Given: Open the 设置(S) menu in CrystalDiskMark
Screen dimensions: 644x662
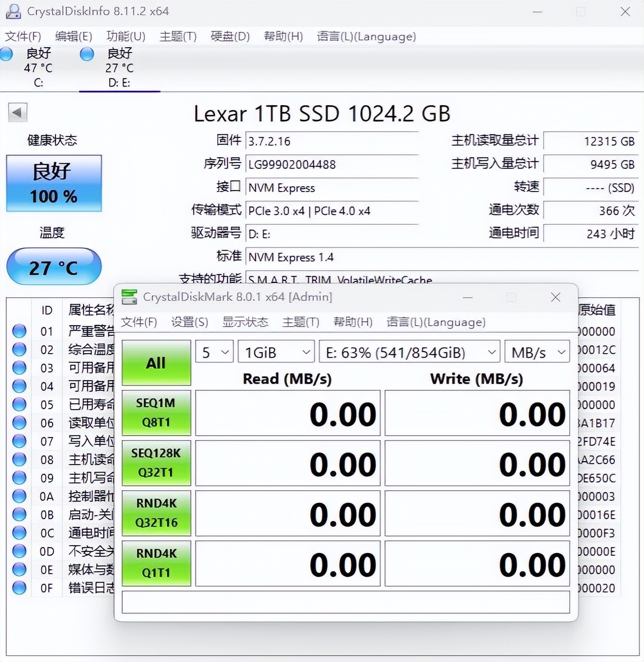Looking at the screenshot, I should (x=189, y=322).
